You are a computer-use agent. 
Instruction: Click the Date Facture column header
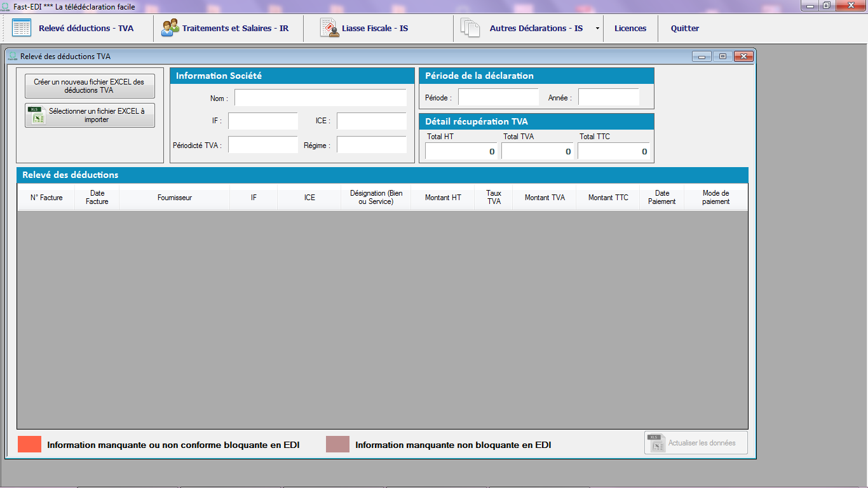[x=97, y=198]
